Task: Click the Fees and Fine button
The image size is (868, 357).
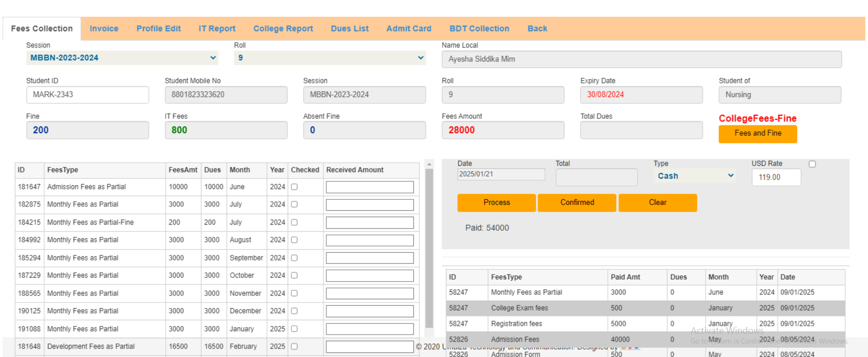Action: (757, 133)
